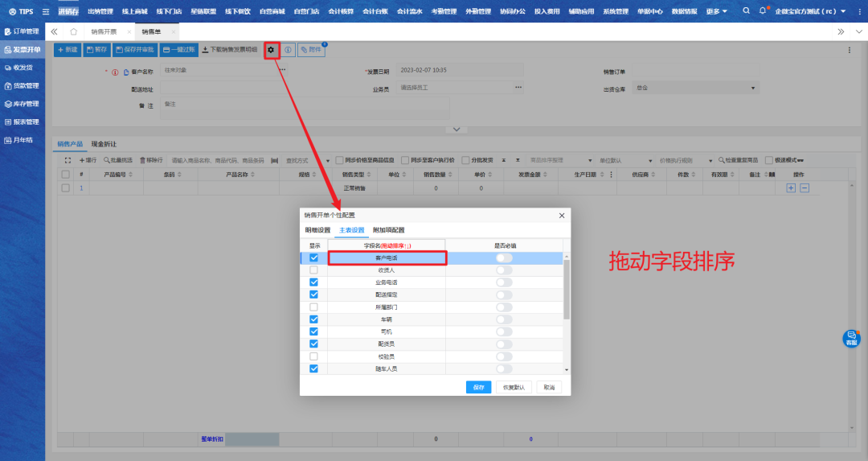Switch to the 附加项配置 tab
Screen dimensions: 868x461
pos(388,230)
